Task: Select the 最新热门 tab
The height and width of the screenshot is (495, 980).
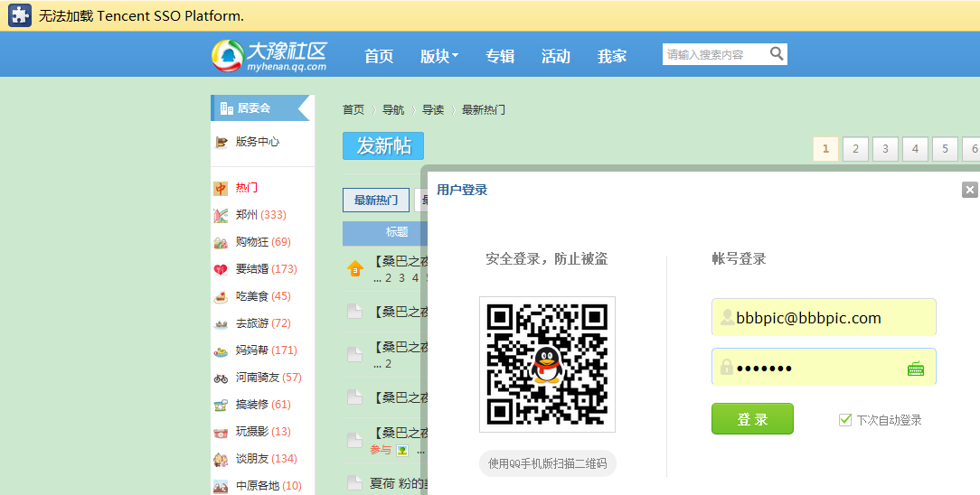Action: [375, 201]
